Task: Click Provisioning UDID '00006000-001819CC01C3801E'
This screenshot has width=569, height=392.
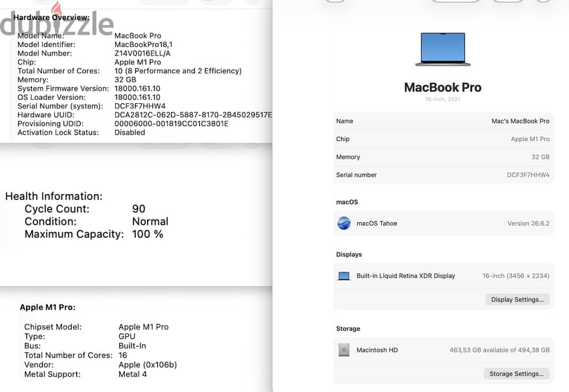Action: click(171, 123)
